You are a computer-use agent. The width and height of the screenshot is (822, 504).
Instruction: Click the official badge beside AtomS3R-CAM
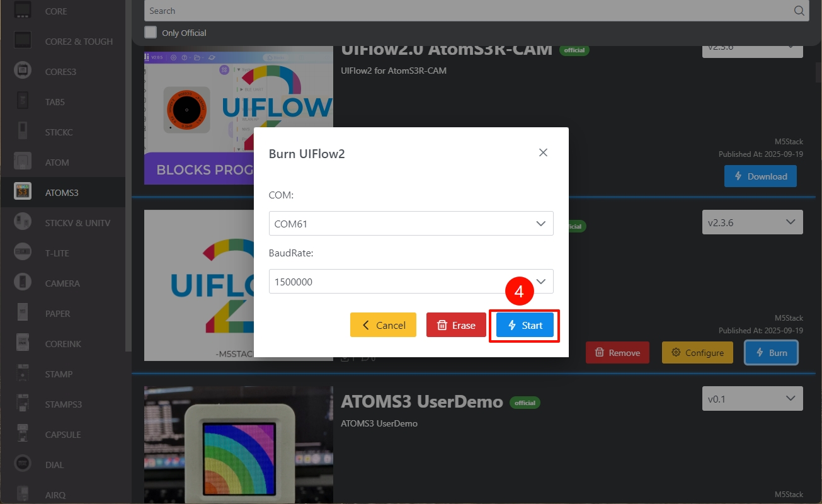point(574,50)
